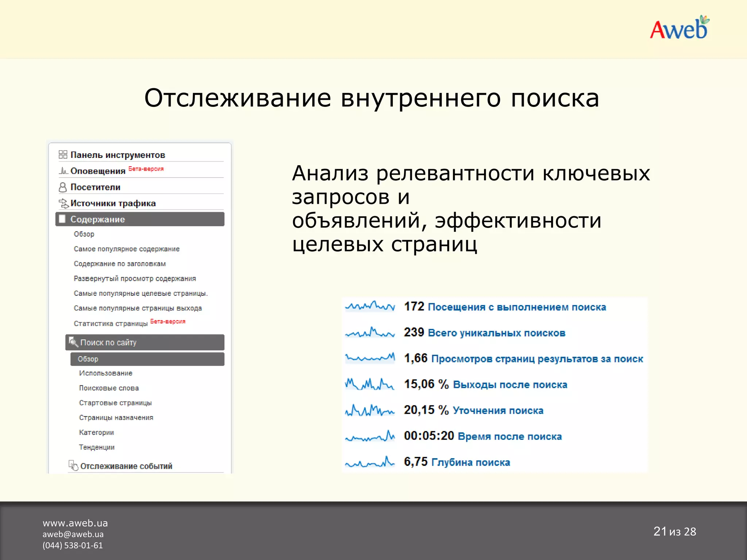Open Категории report
Viewport: 747px width, 560px height.
(97, 432)
